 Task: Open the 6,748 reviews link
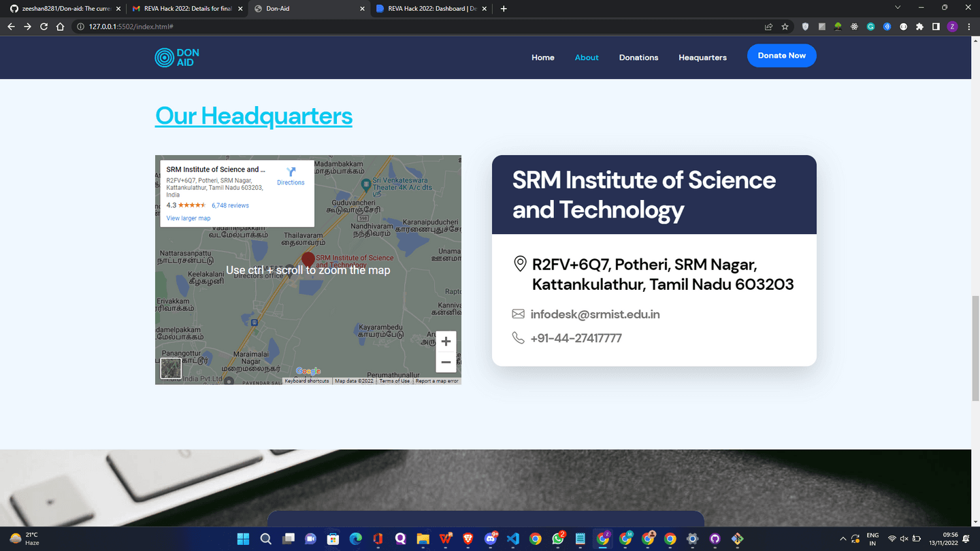point(230,205)
